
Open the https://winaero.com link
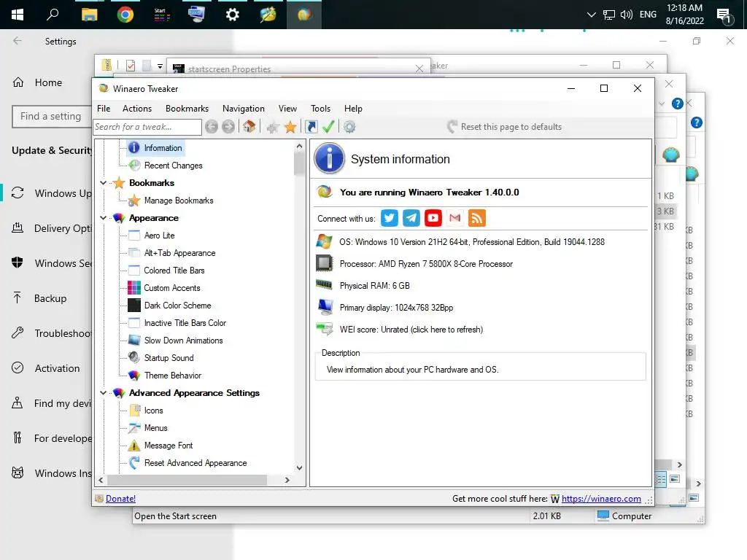601,499
